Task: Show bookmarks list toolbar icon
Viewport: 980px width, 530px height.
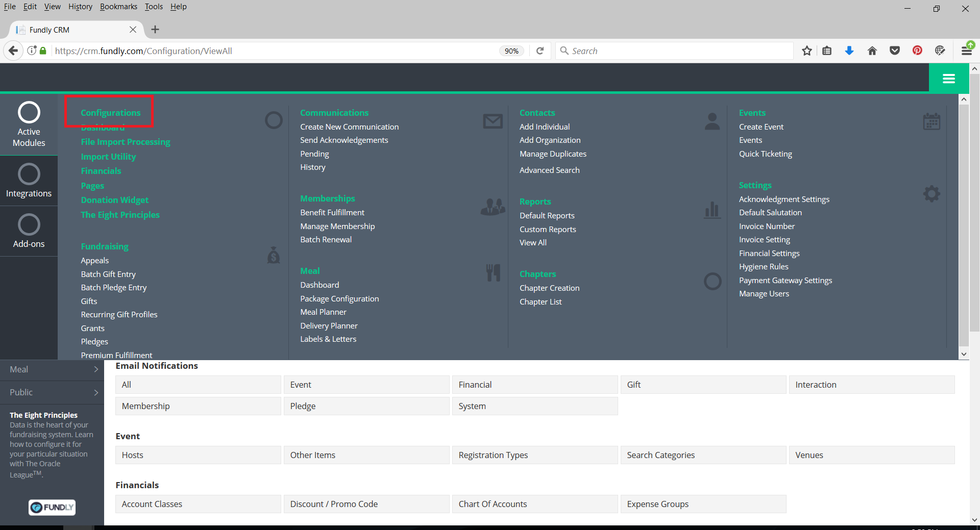Action: 827,51
